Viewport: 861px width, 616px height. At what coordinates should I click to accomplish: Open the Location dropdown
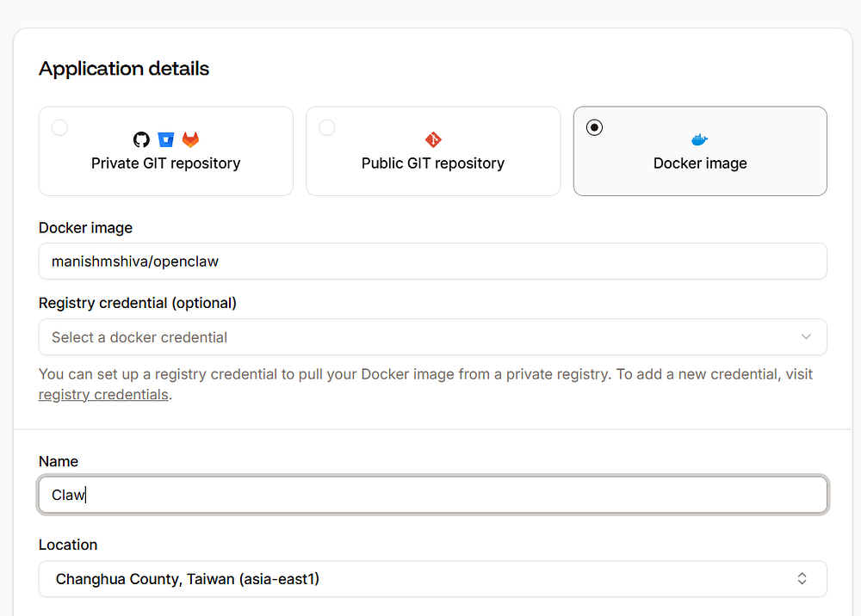[432, 578]
